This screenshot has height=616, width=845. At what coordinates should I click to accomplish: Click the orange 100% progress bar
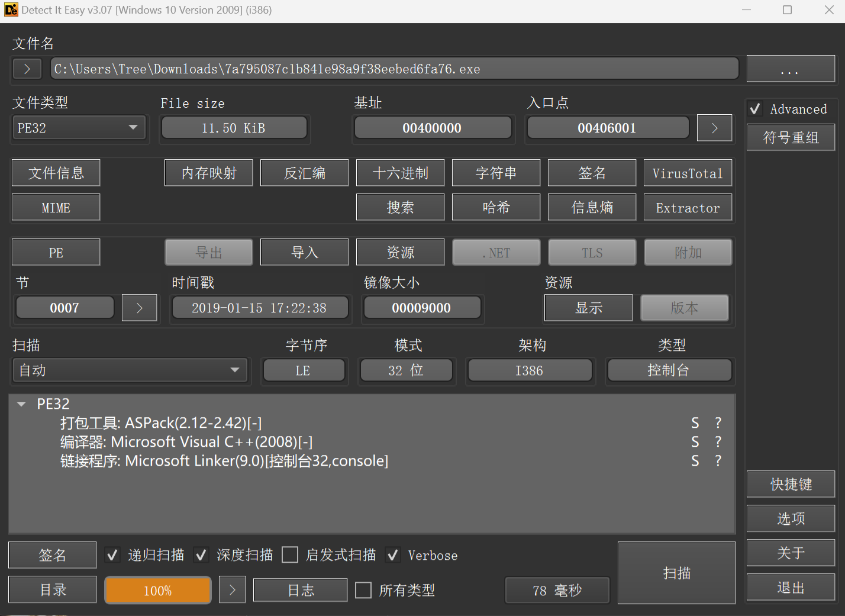coord(158,590)
